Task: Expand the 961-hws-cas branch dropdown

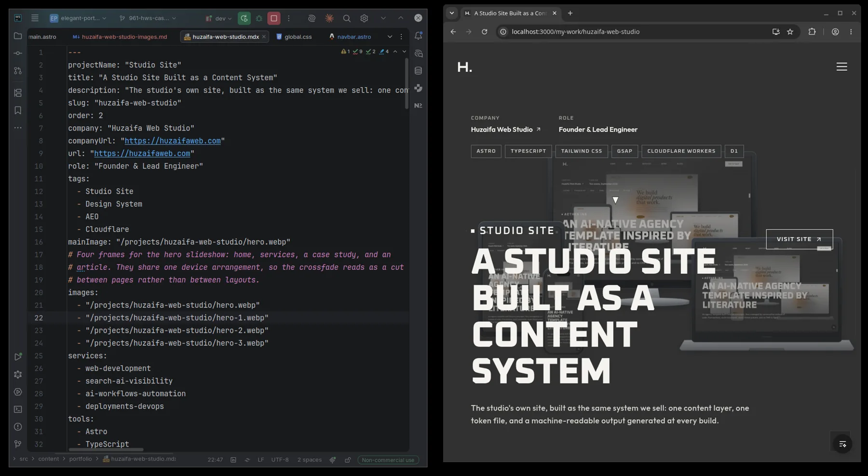Action: 148,18
